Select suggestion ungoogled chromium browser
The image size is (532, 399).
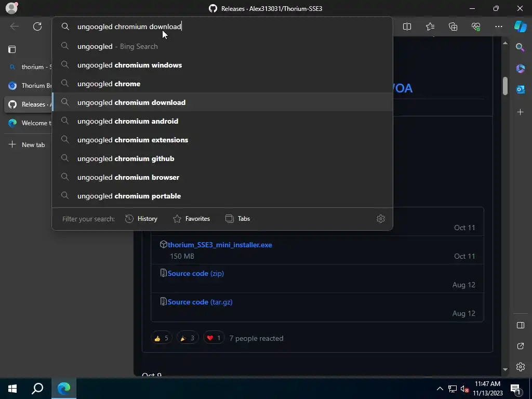tap(222, 177)
